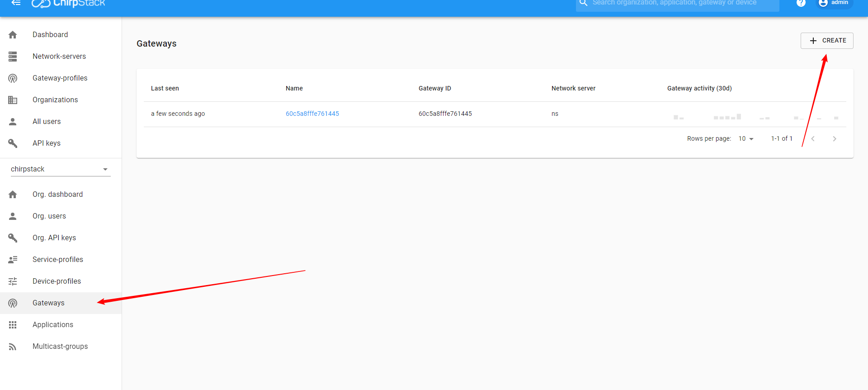Image resolution: width=868 pixels, height=390 pixels.
Task: Click the Dashboard home icon
Action: (x=13, y=35)
